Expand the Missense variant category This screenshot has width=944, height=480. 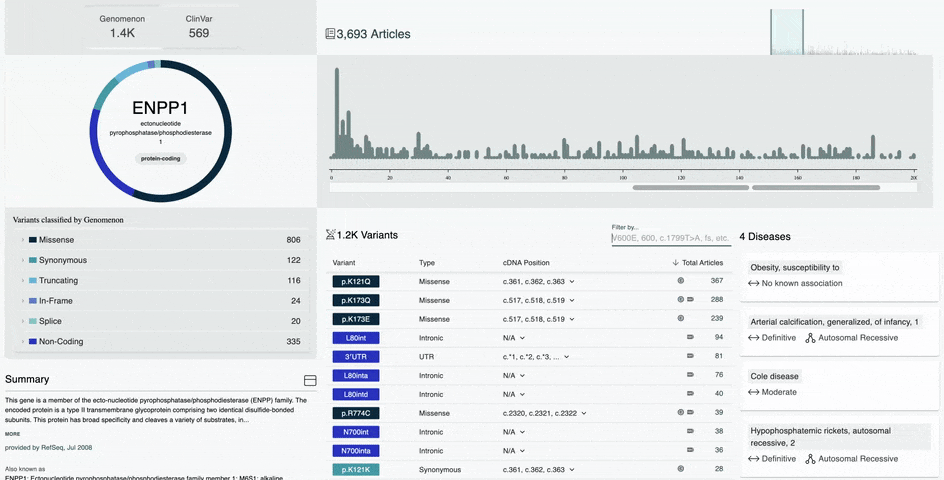[23, 240]
